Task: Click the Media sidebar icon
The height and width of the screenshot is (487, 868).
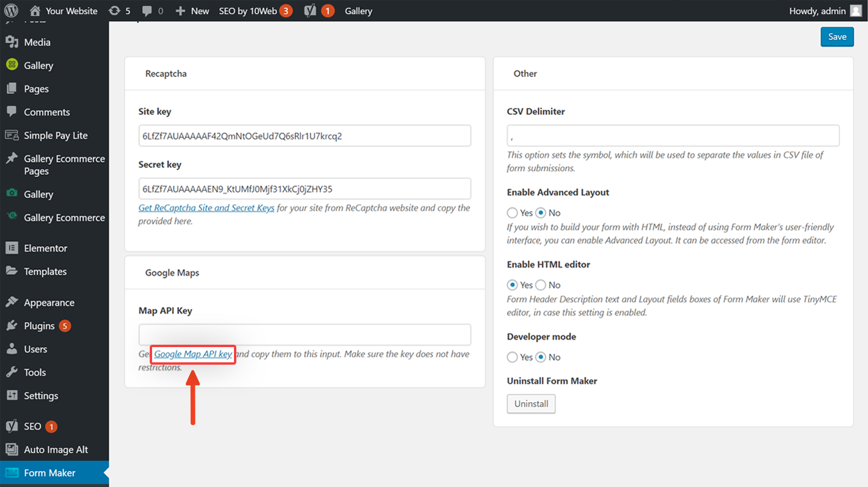Action: 12,42
